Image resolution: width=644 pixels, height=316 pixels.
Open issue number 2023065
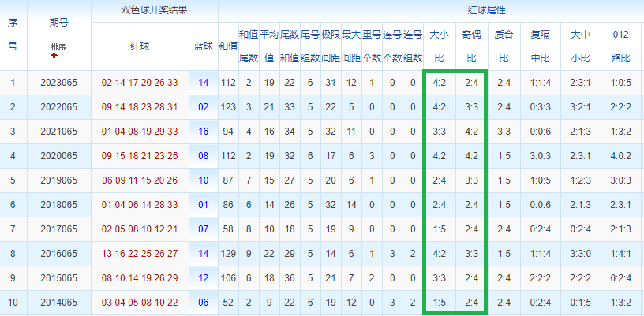click(x=58, y=83)
